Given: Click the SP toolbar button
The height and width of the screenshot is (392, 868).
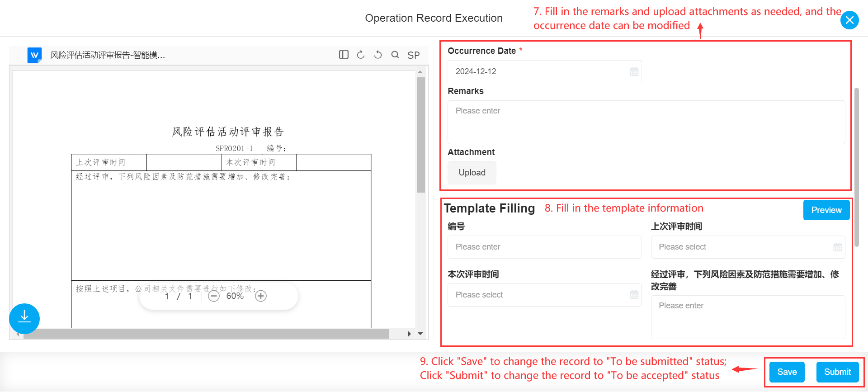Looking at the screenshot, I should [x=413, y=55].
